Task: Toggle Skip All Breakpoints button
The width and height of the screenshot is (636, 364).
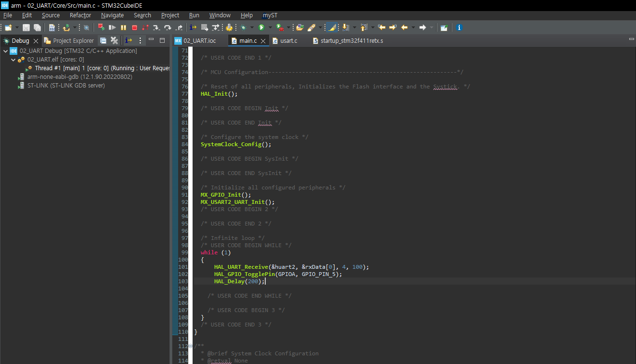Action: click(x=86, y=28)
